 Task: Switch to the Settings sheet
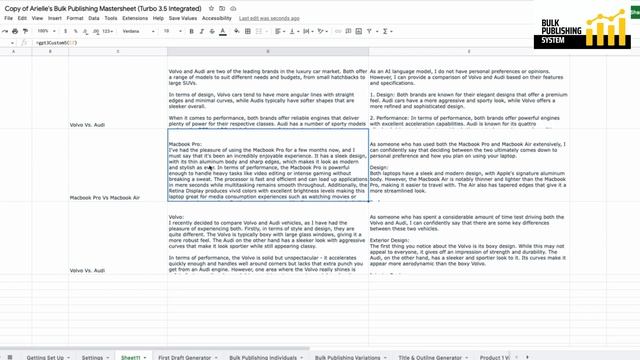click(x=92, y=357)
